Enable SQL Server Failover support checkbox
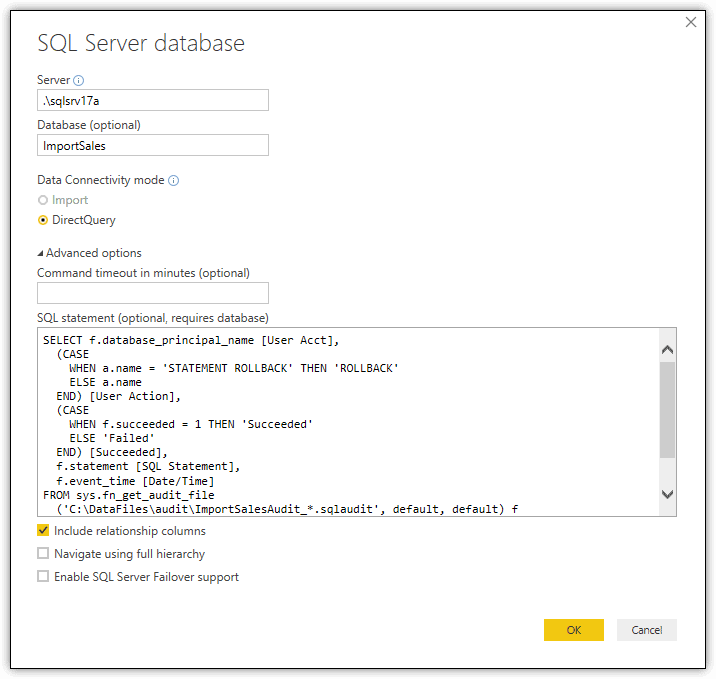This screenshot has height=679, width=716. tap(43, 576)
